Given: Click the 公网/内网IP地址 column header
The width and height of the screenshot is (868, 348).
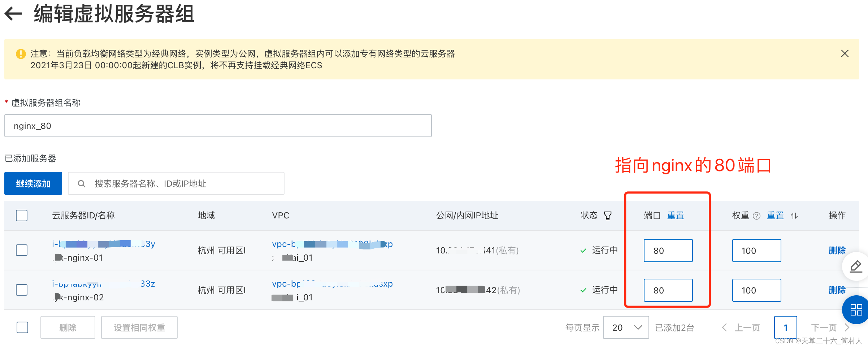Looking at the screenshot, I should point(467,216).
